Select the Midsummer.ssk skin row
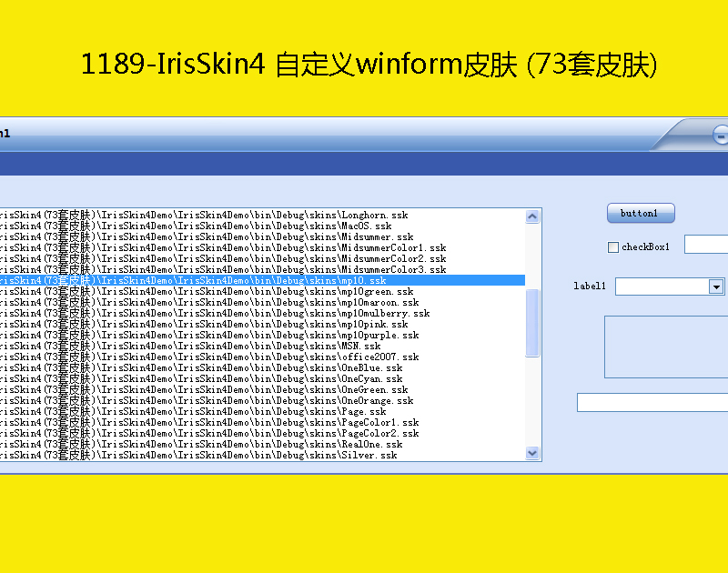The height and width of the screenshot is (573, 728). tap(262, 236)
